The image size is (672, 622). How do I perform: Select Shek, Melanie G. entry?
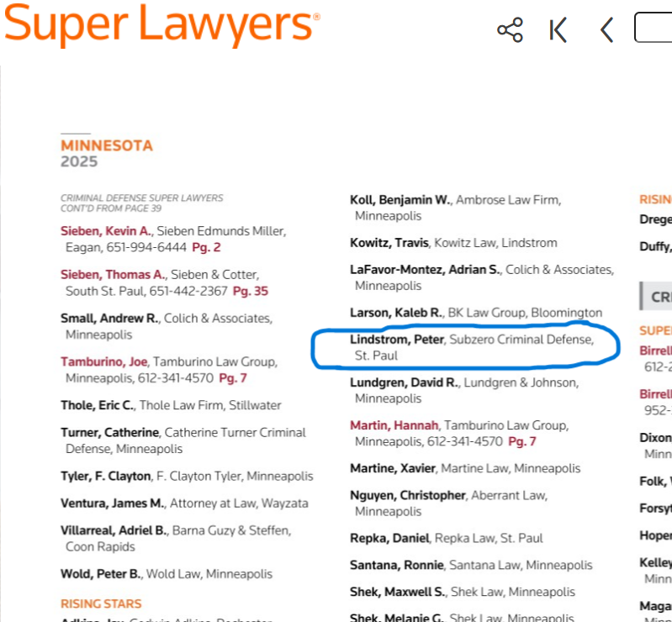[462, 617]
